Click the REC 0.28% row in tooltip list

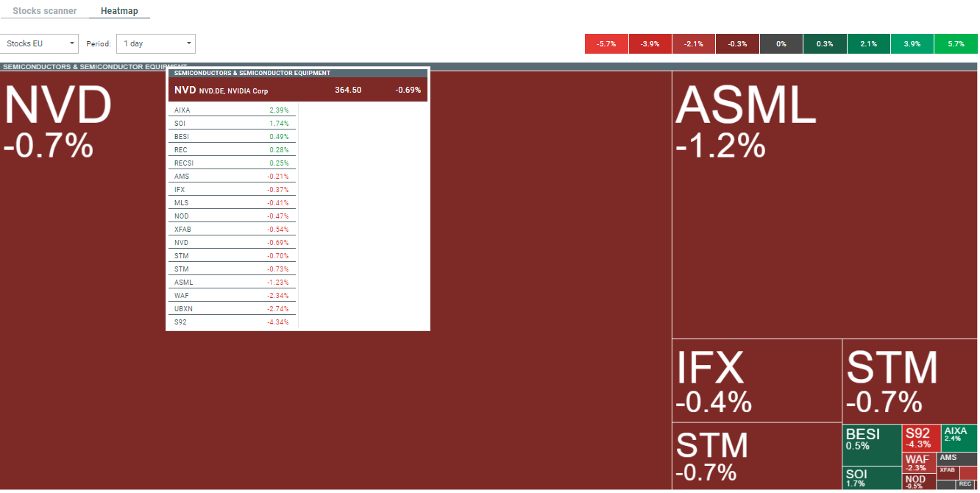click(232, 149)
